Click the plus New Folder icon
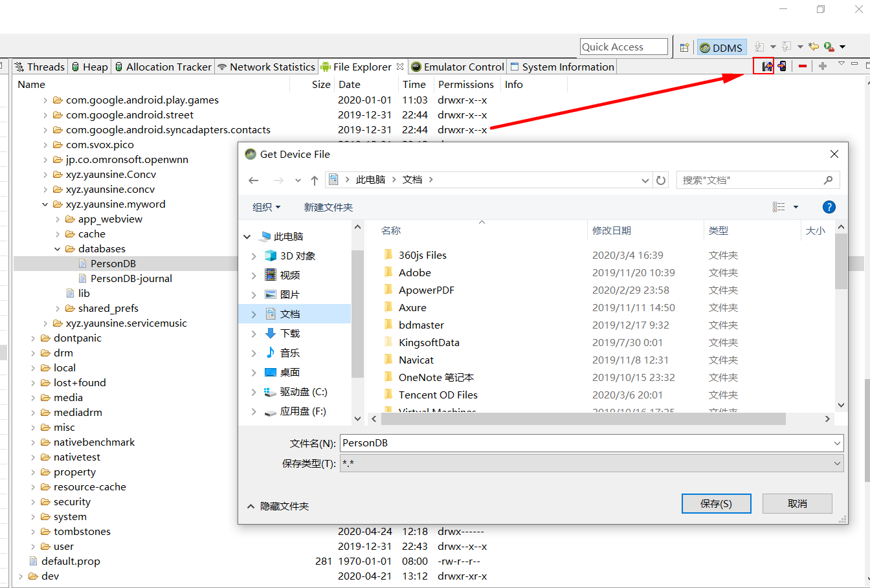The image size is (870, 588). (x=821, y=65)
